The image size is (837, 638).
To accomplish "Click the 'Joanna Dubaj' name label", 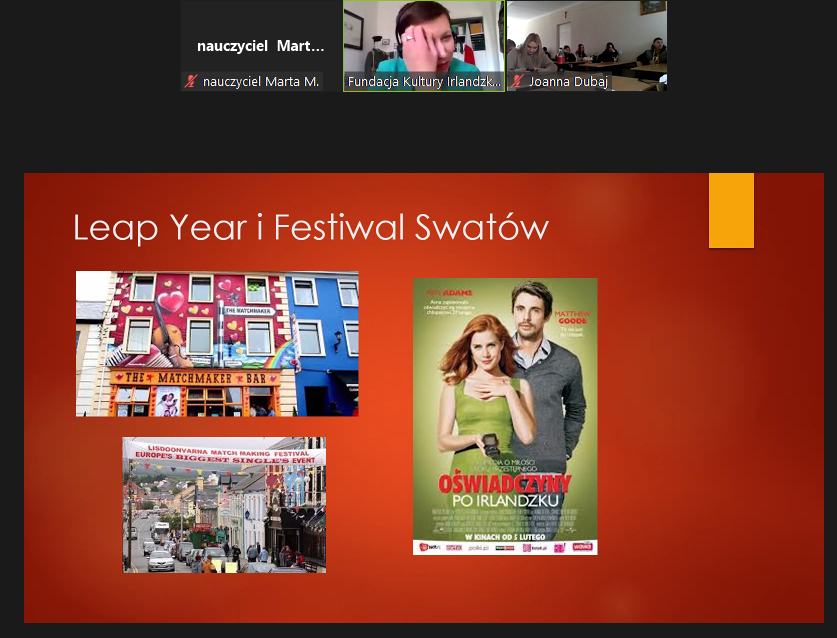I will (568, 82).
